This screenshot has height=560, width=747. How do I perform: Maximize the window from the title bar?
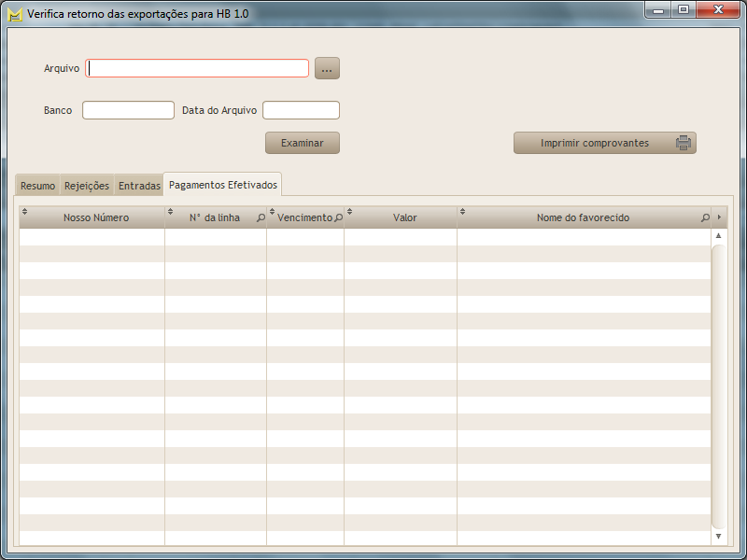click(684, 10)
